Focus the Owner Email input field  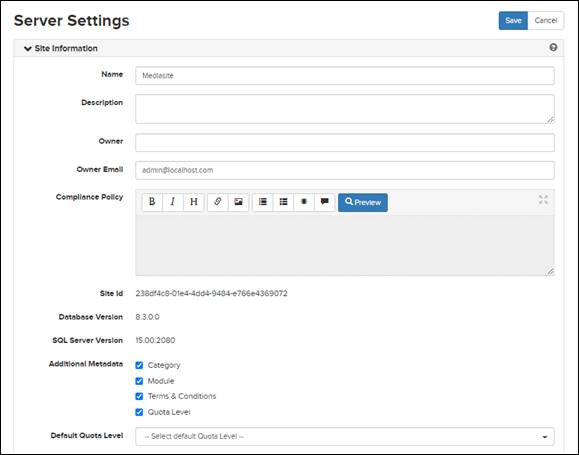coord(345,170)
